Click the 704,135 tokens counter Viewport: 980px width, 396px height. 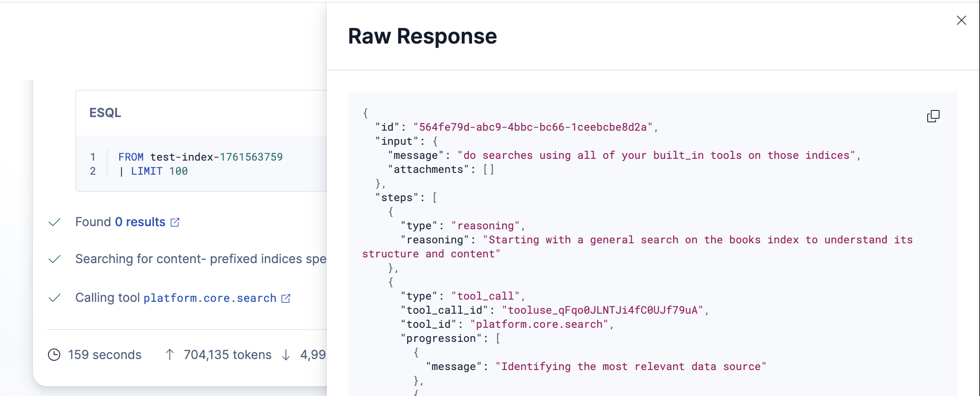pyautogui.click(x=227, y=355)
